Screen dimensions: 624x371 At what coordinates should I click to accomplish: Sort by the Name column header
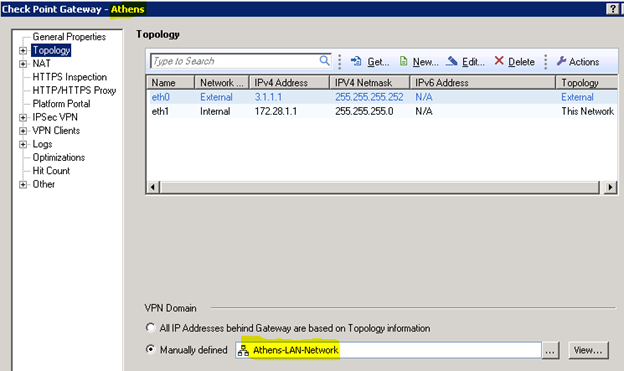[x=170, y=82]
